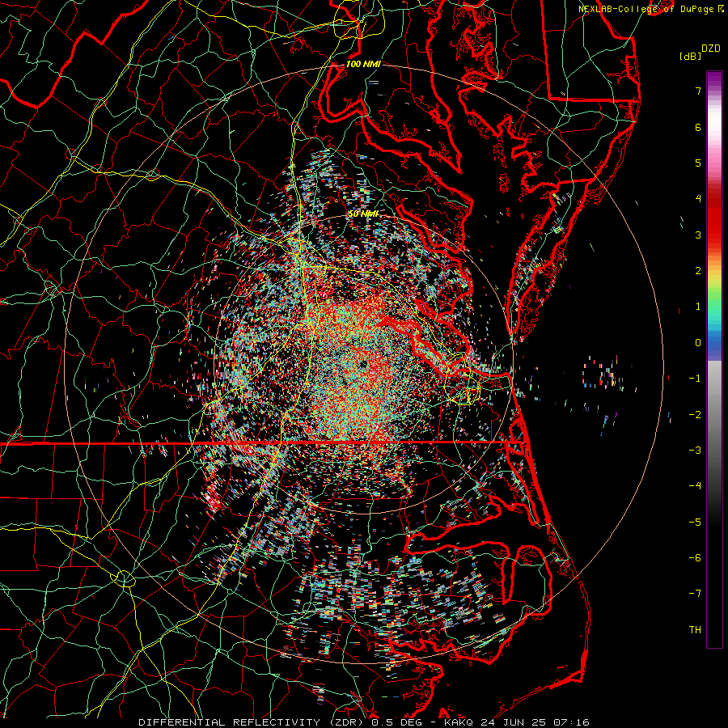Click the -1 dB scale value
Viewport: 728px width, 728px height.
(x=695, y=379)
